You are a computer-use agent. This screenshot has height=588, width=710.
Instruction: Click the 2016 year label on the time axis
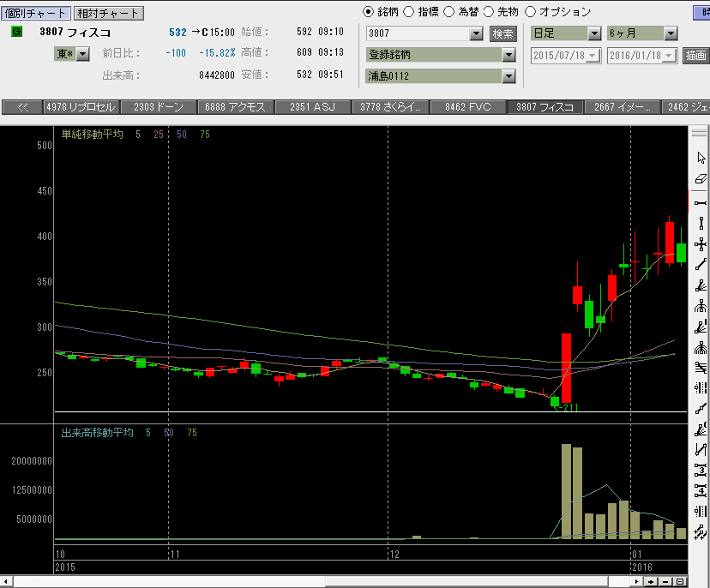pos(642,567)
